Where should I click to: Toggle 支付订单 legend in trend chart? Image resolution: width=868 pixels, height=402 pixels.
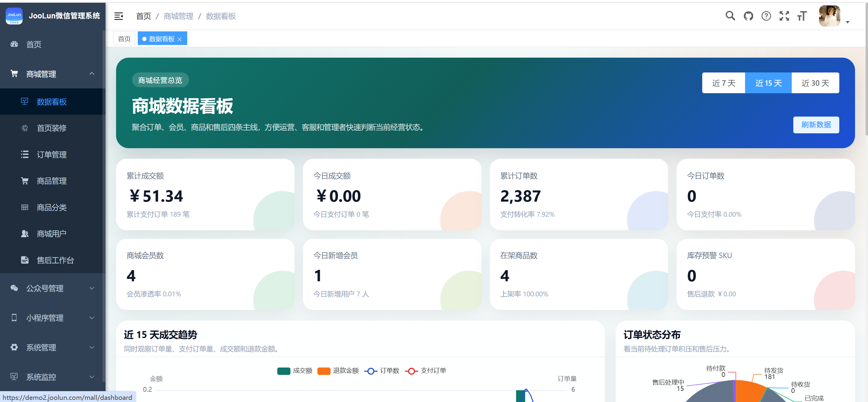click(426, 370)
